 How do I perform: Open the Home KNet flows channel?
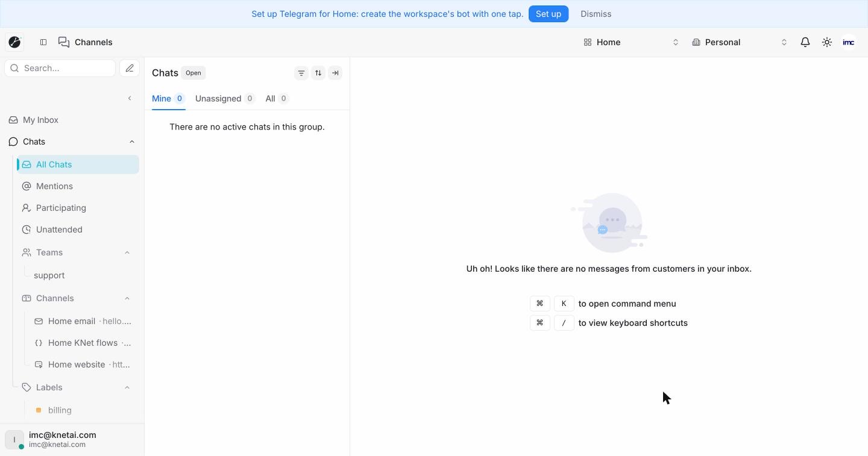coord(84,343)
